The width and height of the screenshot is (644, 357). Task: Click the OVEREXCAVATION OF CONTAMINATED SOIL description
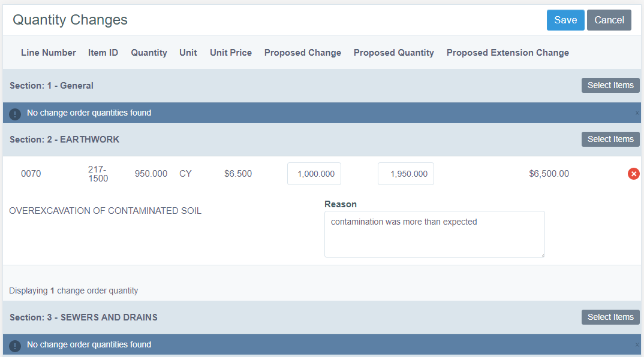click(106, 211)
